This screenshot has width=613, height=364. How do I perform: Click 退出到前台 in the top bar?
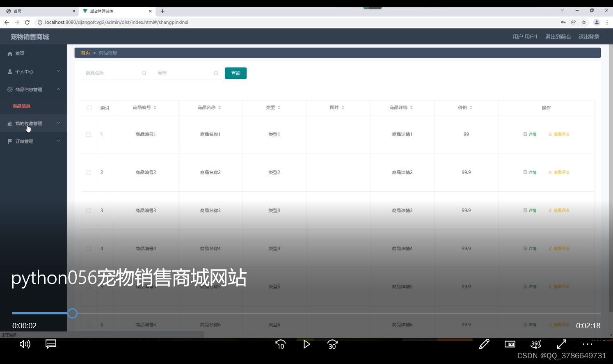tap(558, 37)
